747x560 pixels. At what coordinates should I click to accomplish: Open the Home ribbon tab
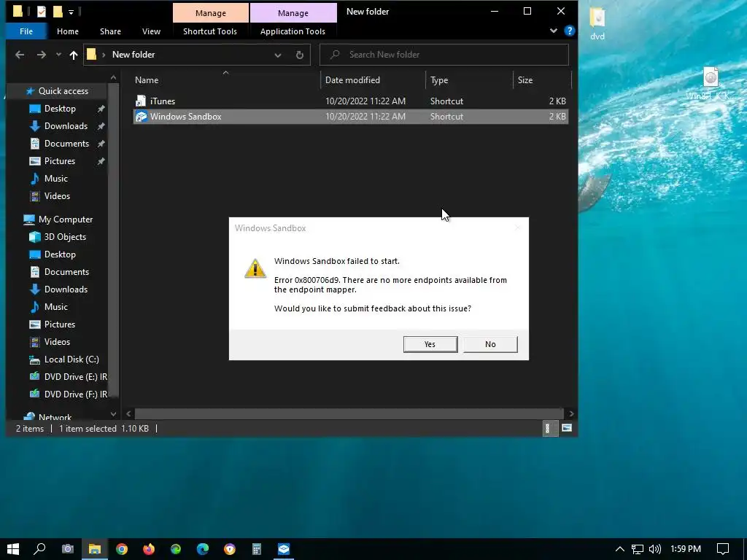(68, 31)
